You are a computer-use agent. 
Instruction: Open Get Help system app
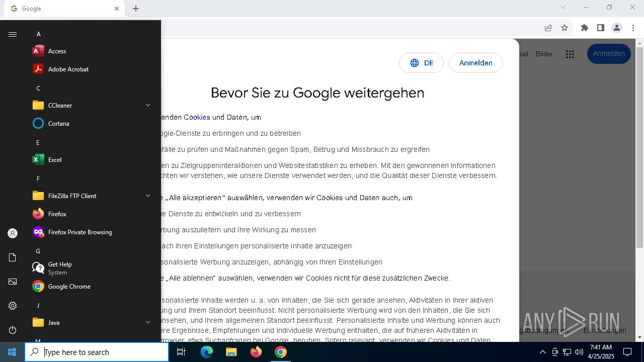point(93,268)
